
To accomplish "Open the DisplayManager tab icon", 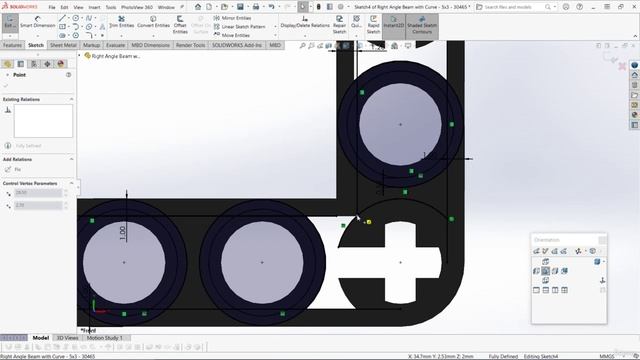I will pos(61,64).
